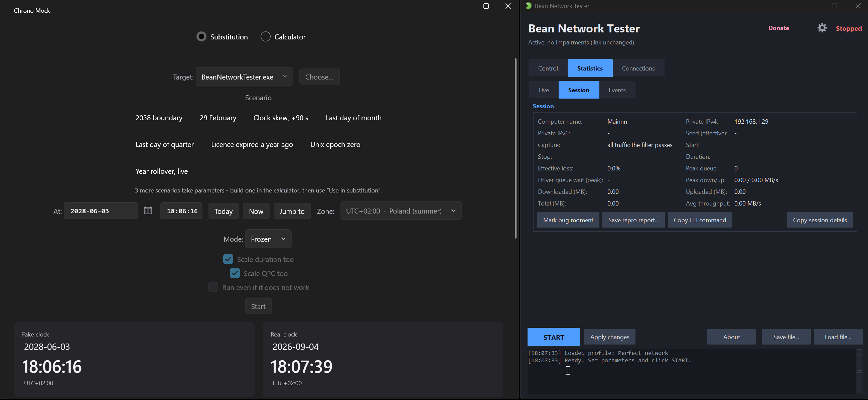
Task: Click the blue START button
Action: click(x=554, y=337)
